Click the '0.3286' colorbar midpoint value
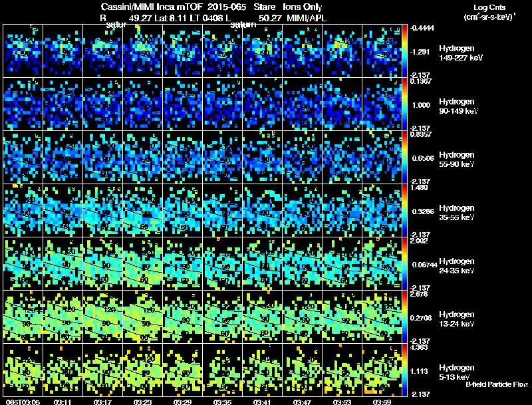 pos(423,211)
